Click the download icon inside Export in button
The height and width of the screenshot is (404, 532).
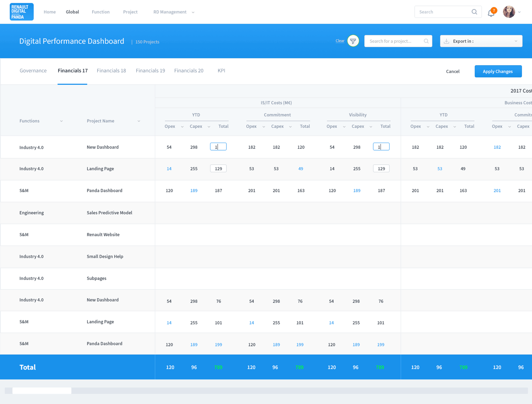[447, 41]
